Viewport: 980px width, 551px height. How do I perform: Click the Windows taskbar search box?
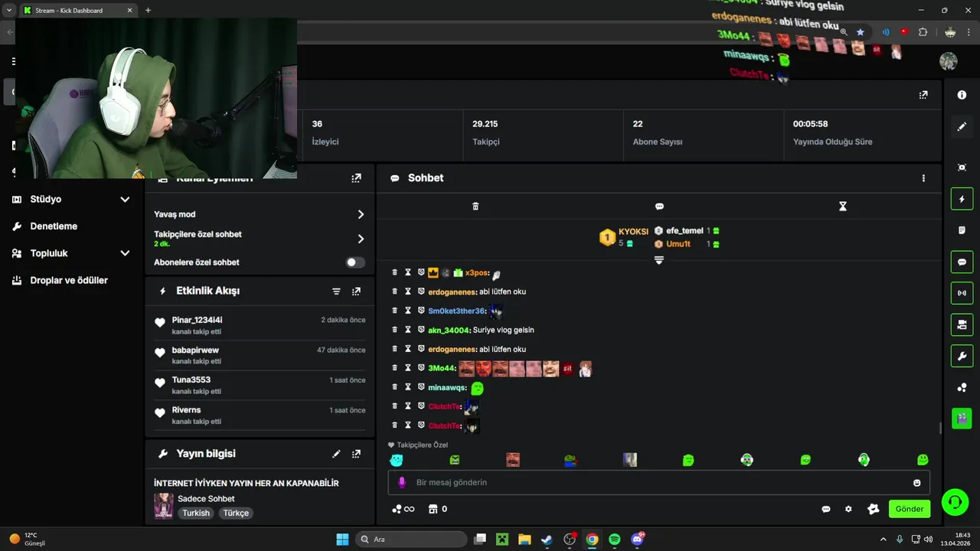412,540
